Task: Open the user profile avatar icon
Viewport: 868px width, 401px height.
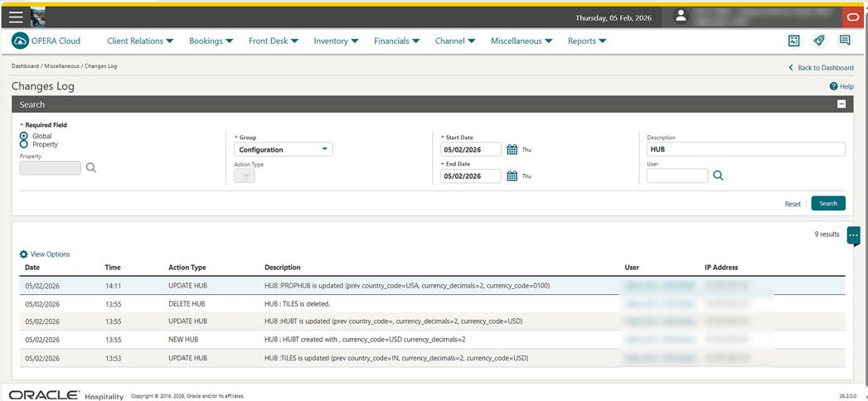Action: tap(681, 17)
